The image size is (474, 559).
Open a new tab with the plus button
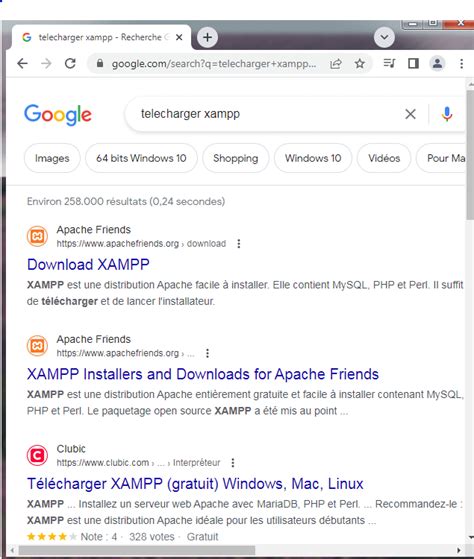click(207, 37)
